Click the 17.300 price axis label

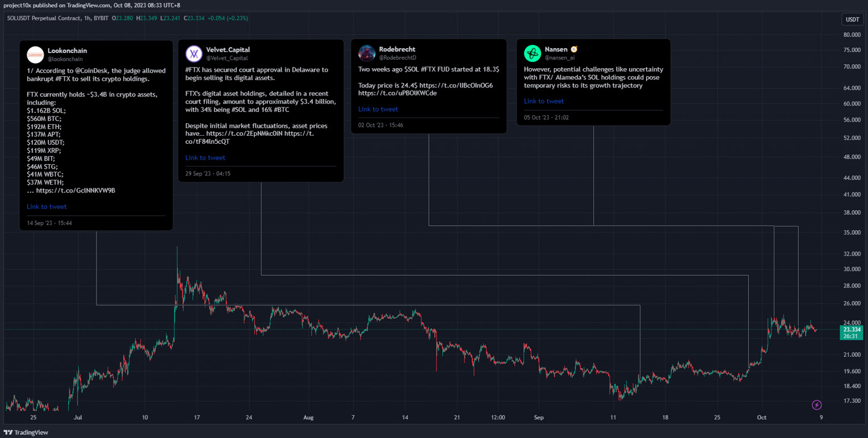click(853, 401)
